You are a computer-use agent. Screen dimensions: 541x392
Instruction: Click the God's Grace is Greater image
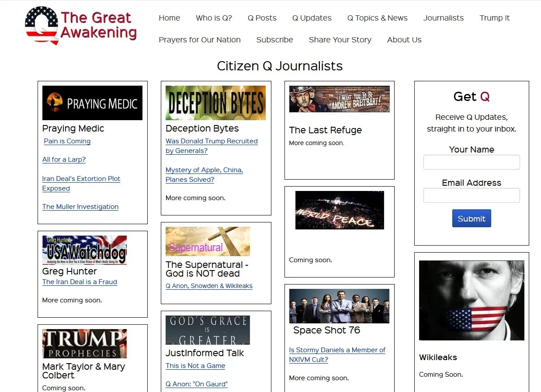(x=208, y=330)
